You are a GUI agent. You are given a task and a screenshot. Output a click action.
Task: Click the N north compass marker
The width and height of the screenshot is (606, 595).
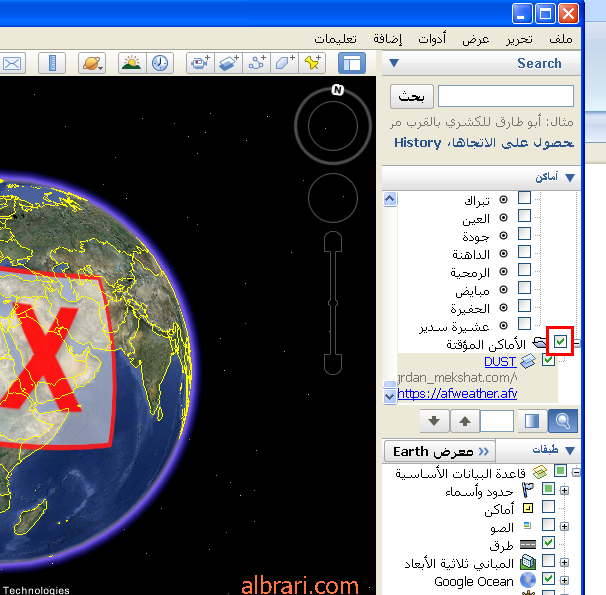pos(338,90)
